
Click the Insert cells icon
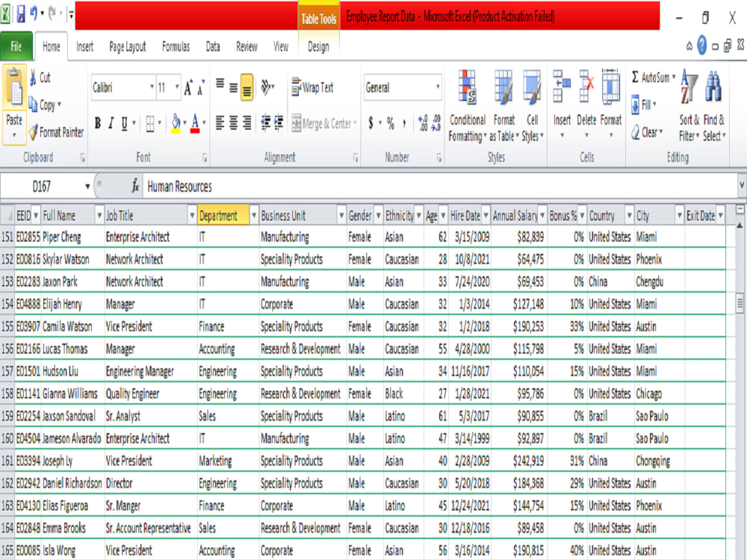562,86
